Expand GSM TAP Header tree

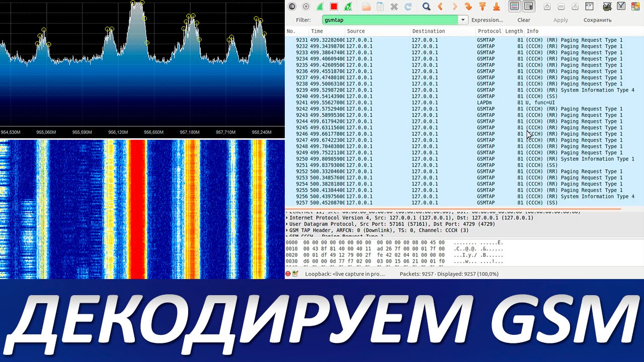287,230
